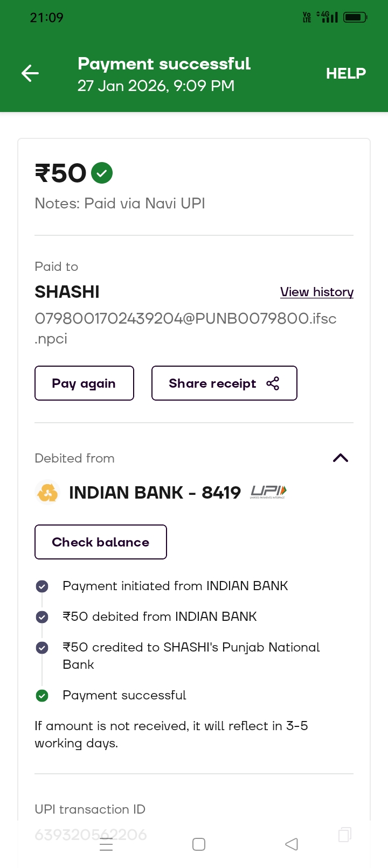
Task: Tap the UPI logo beside account number
Action: tap(268, 492)
